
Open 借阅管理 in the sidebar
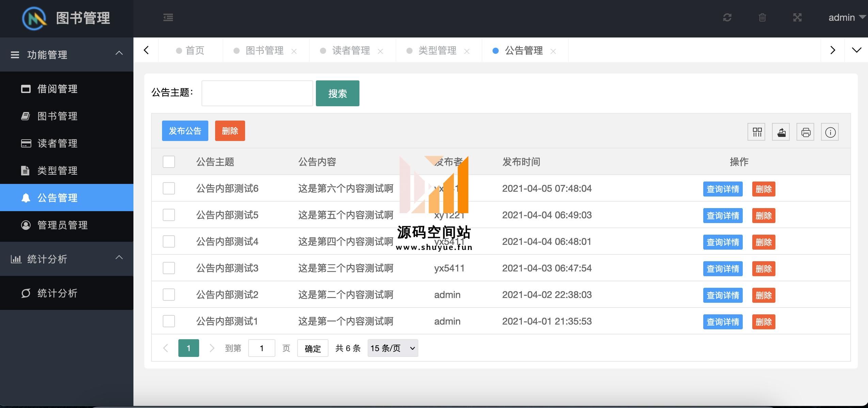(67, 89)
